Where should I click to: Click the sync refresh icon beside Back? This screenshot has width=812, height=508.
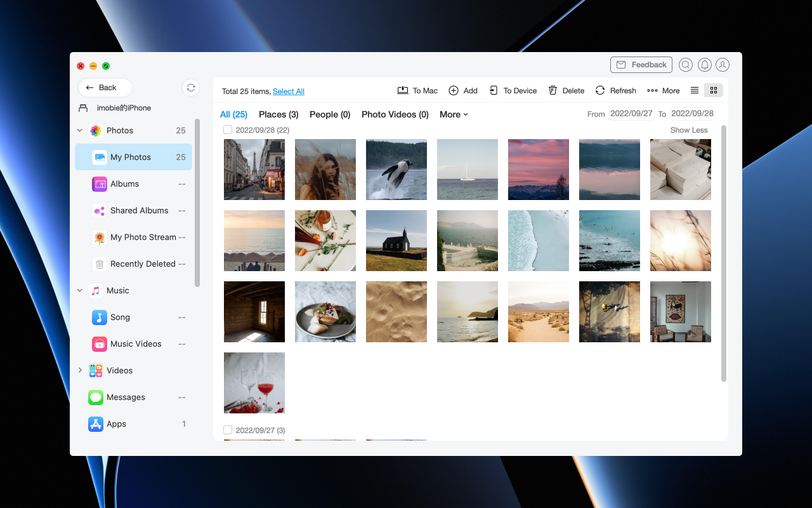coord(191,88)
